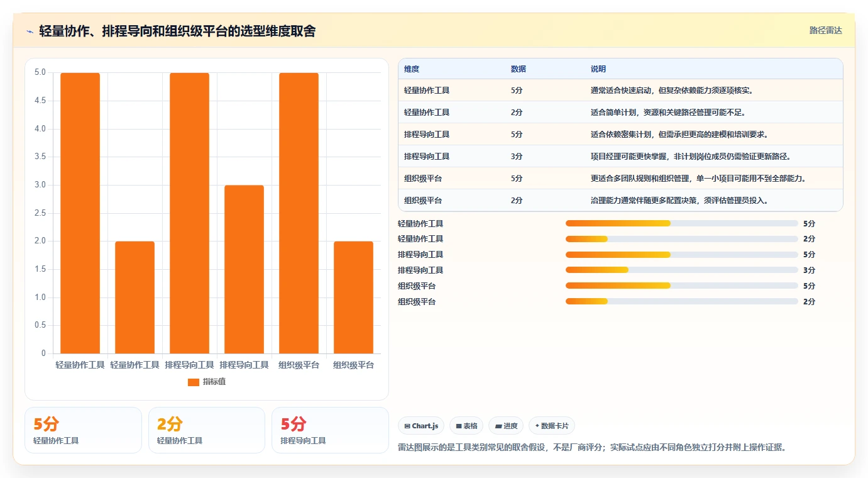
Task: Select row '更适合多团队规则和组织管理，单一小项目可能用不到全部能力。'
Action: point(620,179)
